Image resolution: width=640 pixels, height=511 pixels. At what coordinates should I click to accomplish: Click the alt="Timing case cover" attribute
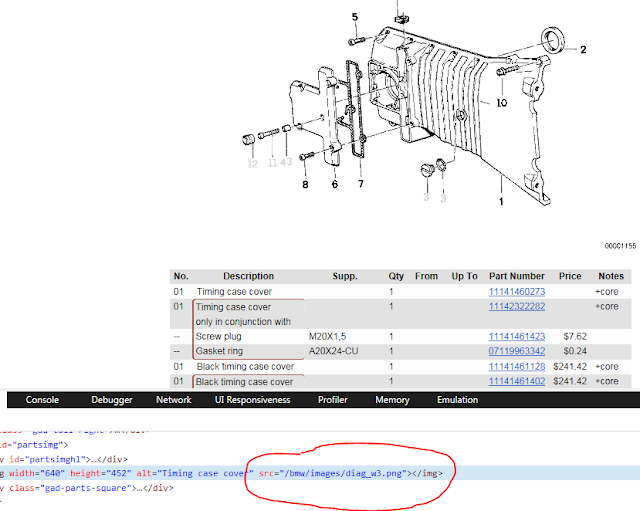195,473
